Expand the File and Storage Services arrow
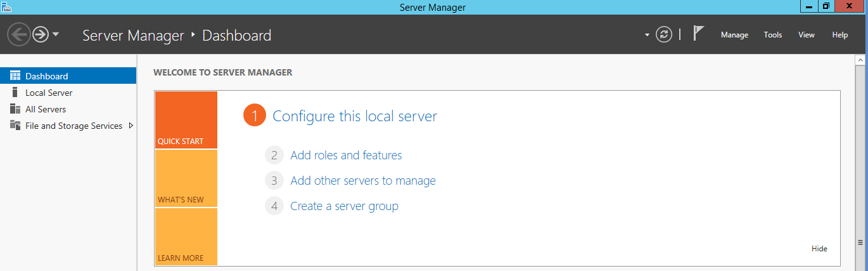 131,126
